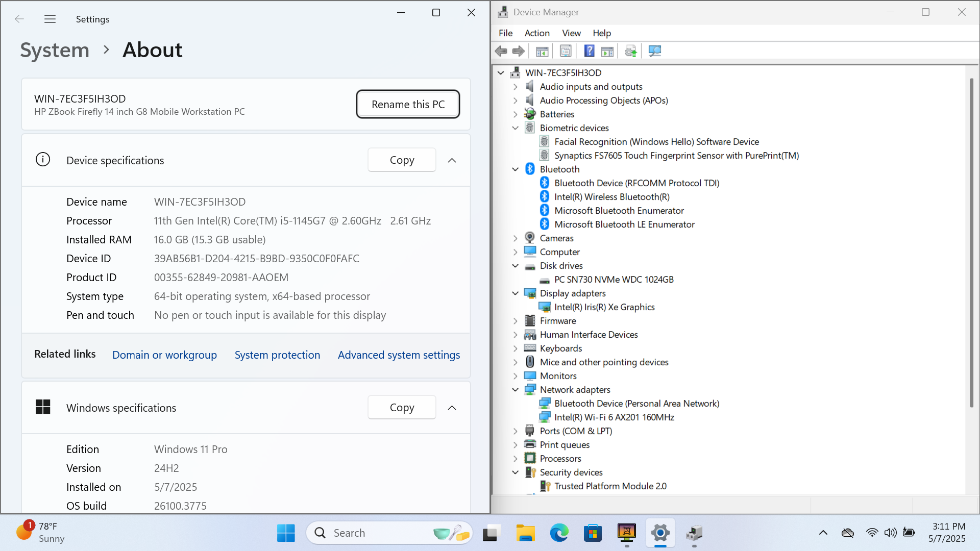The image size is (980, 551).
Task: Open Microsoft Store from the taskbar
Action: click(x=593, y=533)
